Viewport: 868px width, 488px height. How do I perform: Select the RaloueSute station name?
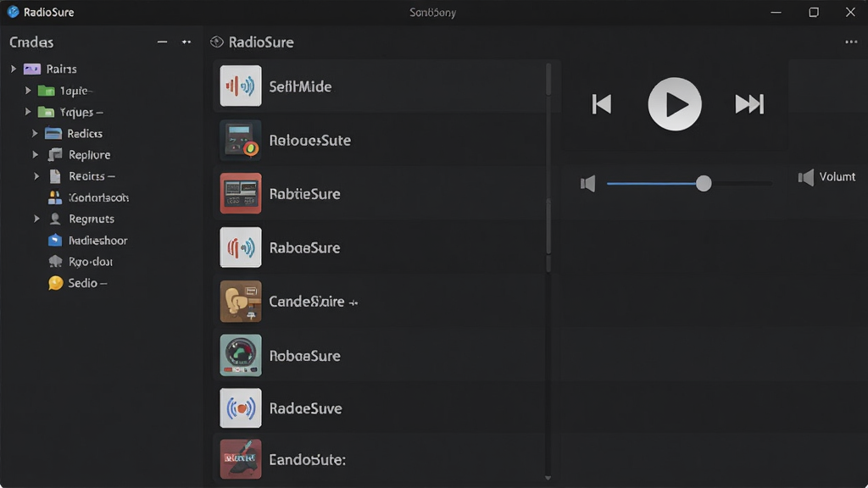pyautogui.click(x=310, y=141)
